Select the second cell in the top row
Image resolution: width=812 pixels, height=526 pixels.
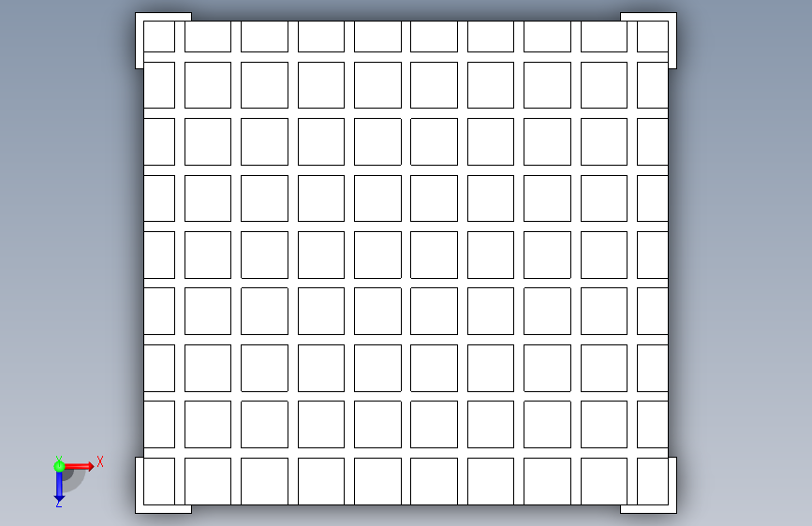208,37
